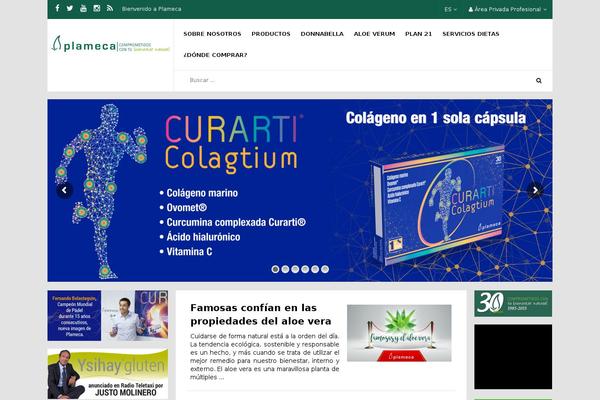Open Donnabella menu item

click(322, 34)
